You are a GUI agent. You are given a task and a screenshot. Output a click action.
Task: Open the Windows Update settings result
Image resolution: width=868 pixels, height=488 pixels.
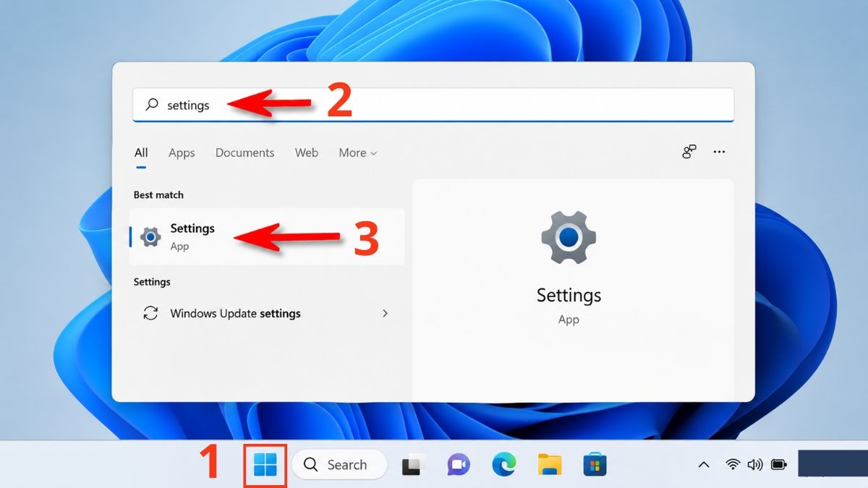266,314
